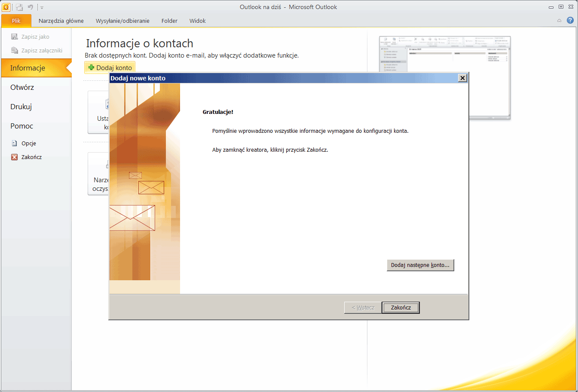This screenshot has width=578, height=392.
Task: Minimize the ribbon with the caret icon
Action: click(559, 20)
